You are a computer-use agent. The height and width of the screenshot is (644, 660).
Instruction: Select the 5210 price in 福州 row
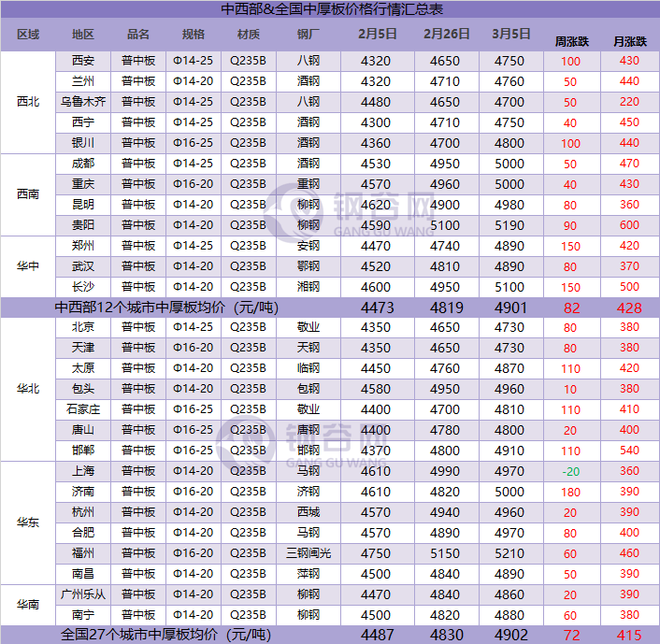(509, 553)
